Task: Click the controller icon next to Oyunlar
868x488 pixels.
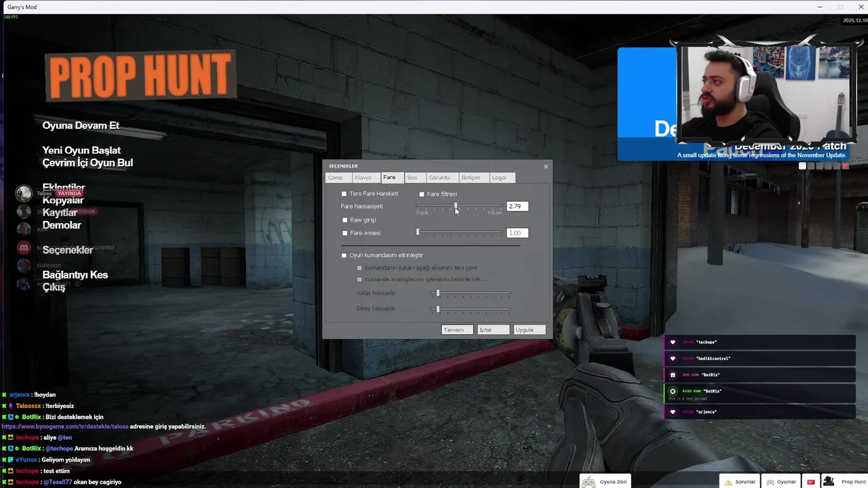Action: (770, 482)
